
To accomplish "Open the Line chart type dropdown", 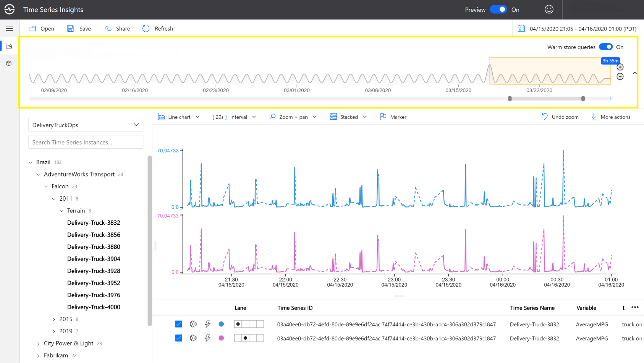I will pyautogui.click(x=179, y=117).
